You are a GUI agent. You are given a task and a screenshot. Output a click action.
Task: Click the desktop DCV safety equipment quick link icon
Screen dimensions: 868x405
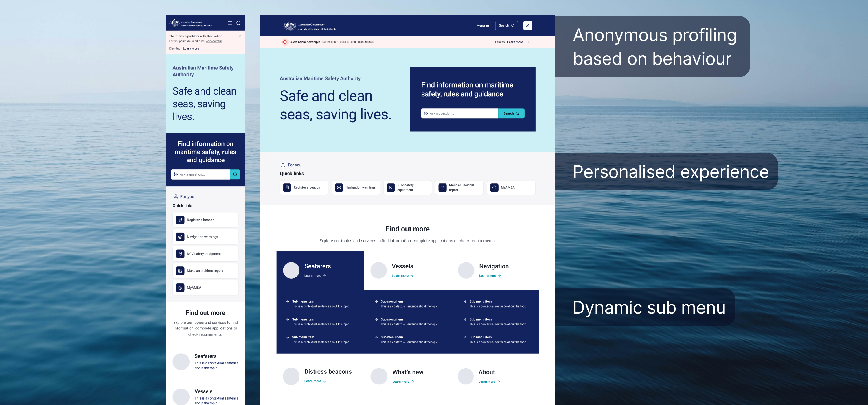coord(391,188)
